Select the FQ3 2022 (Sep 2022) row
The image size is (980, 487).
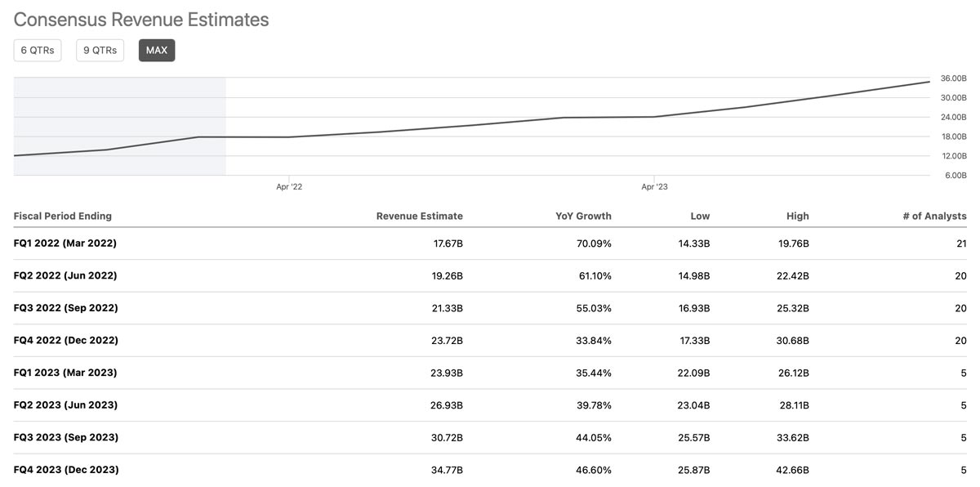[x=65, y=308]
